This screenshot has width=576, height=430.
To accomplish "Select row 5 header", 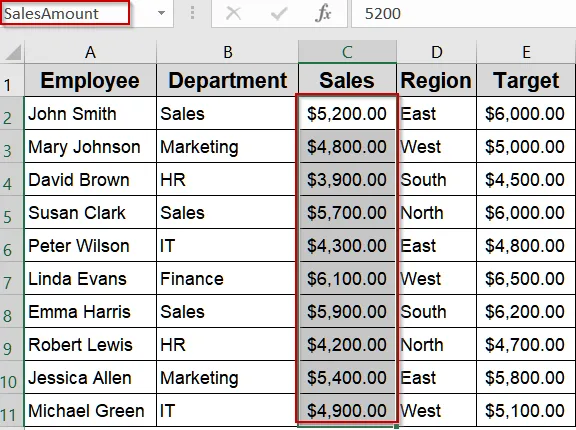I will tap(12, 213).
